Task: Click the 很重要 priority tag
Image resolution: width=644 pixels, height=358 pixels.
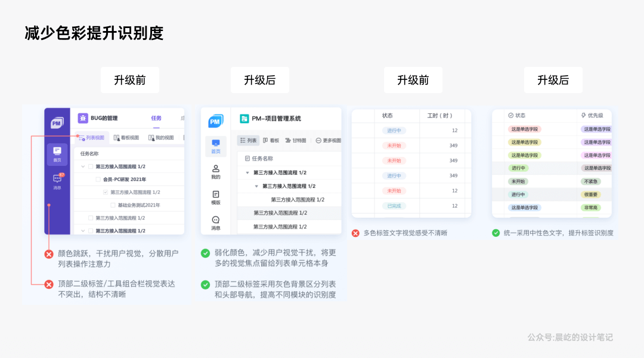Action: [x=590, y=195]
